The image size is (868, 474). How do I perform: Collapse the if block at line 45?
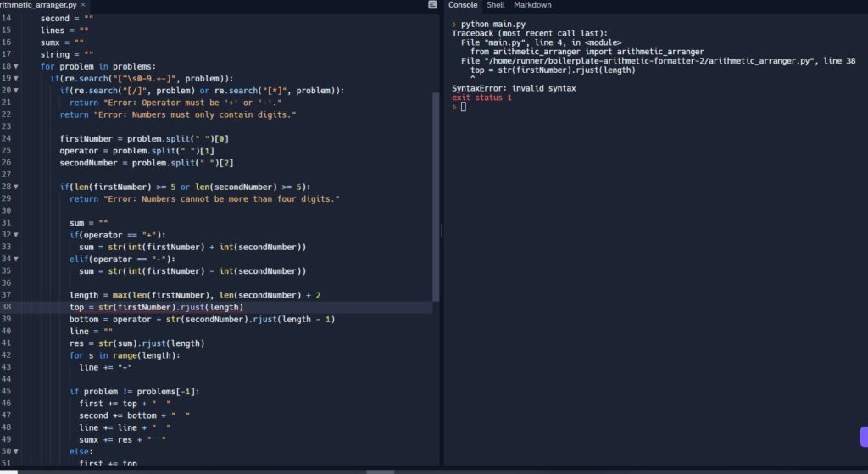point(16,392)
